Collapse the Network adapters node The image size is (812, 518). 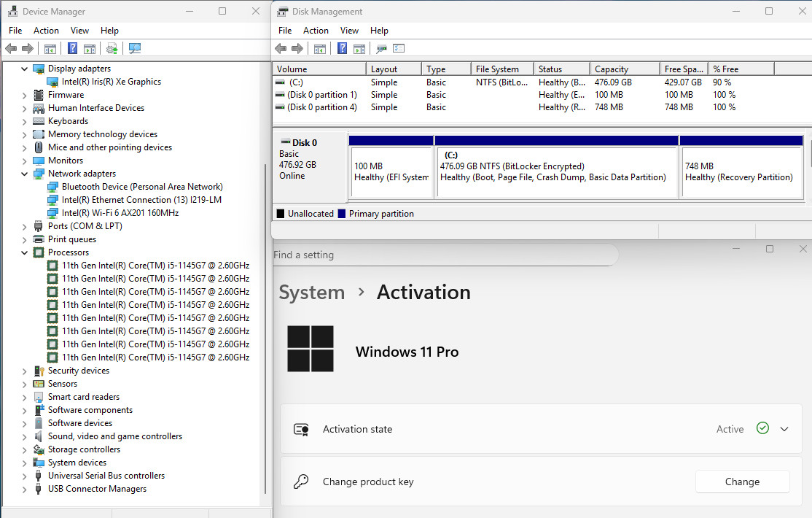(24, 174)
